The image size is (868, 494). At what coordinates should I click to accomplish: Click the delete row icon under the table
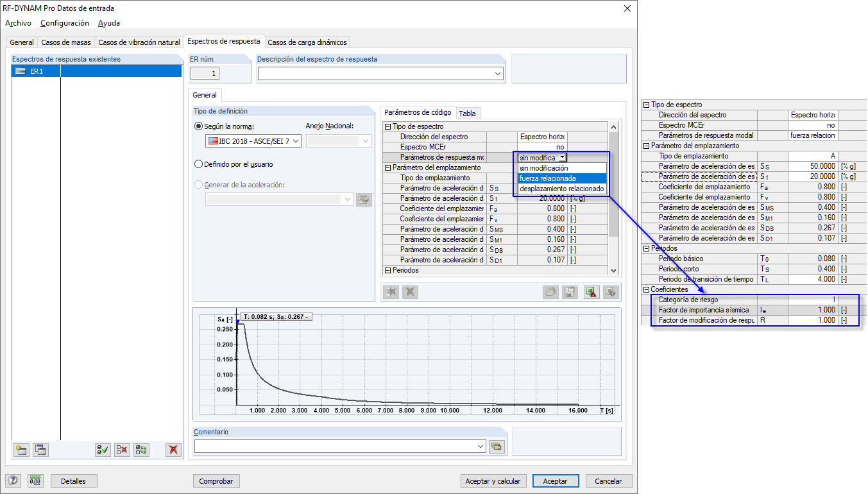(391, 292)
